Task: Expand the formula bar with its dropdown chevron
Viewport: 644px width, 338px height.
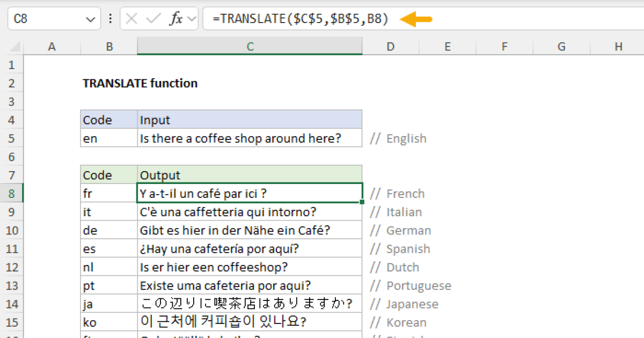Action: click(x=191, y=19)
